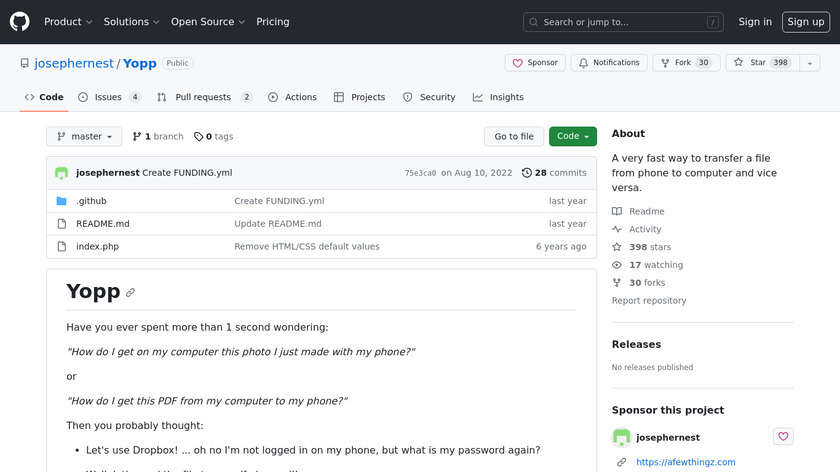Click the GitHub logo icon
The width and height of the screenshot is (840, 472).
coord(20,22)
